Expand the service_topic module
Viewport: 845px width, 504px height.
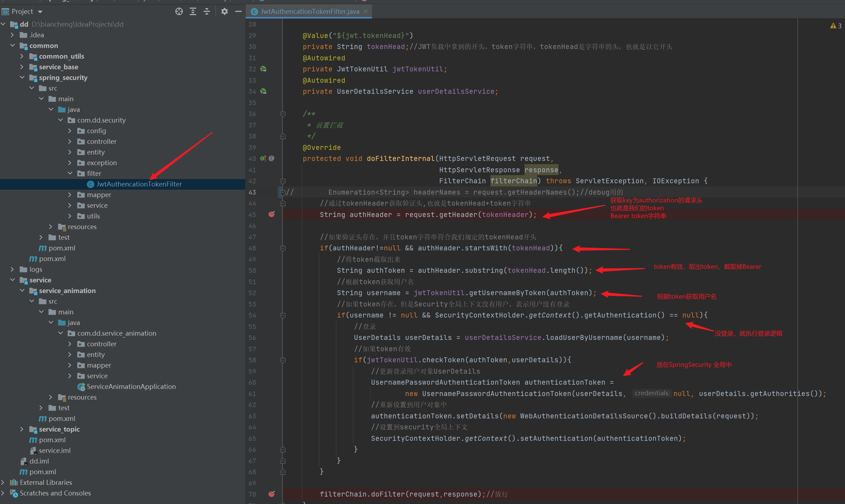click(x=22, y=429)
